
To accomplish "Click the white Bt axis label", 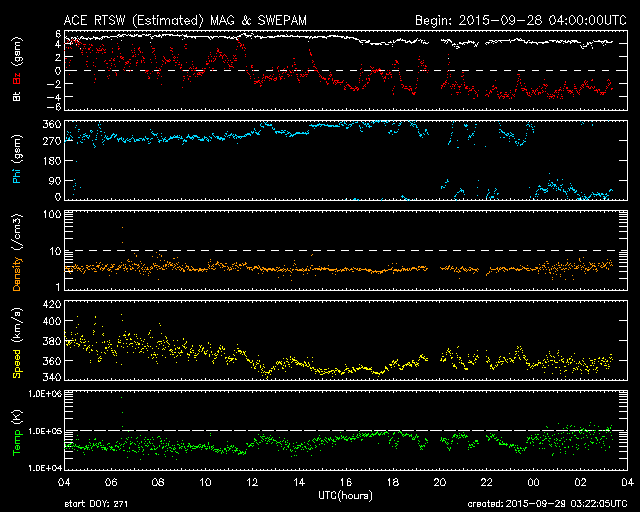I will (x=16, y=95).
